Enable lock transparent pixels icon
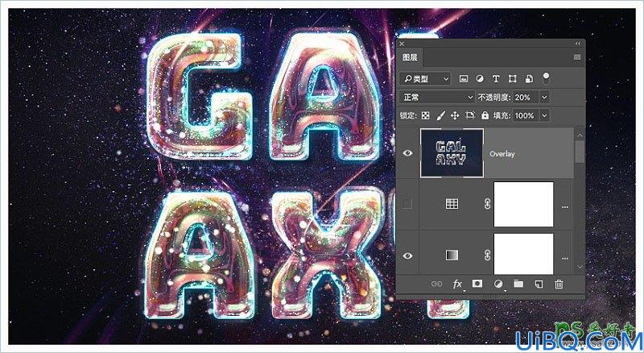The height and width of the screenshot is (353, 644). [426, 115]
